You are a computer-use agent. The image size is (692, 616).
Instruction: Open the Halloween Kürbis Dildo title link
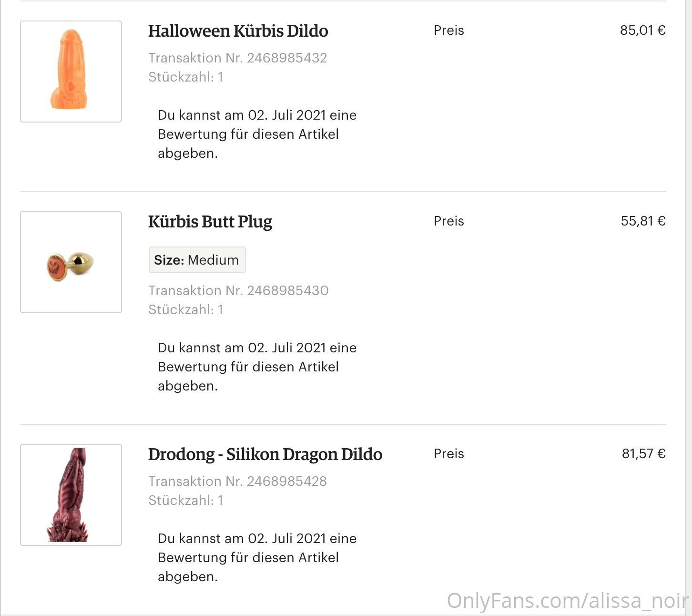tap(238, 31)
